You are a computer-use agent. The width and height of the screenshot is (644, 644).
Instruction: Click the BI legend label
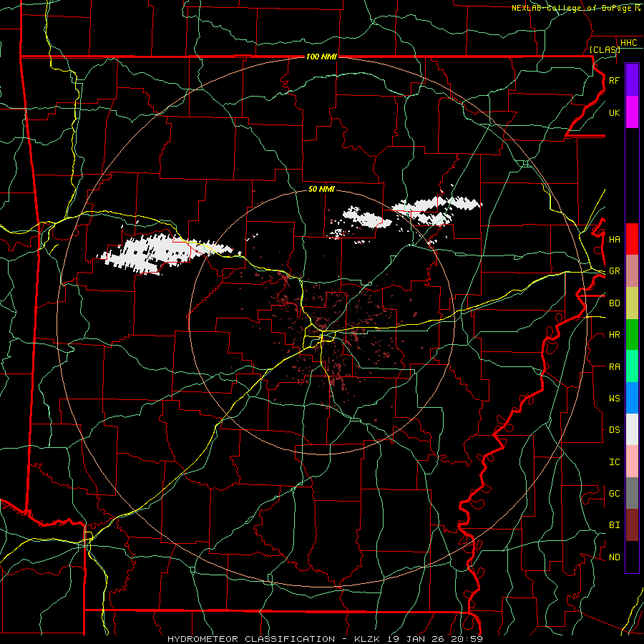pos(614,525)
